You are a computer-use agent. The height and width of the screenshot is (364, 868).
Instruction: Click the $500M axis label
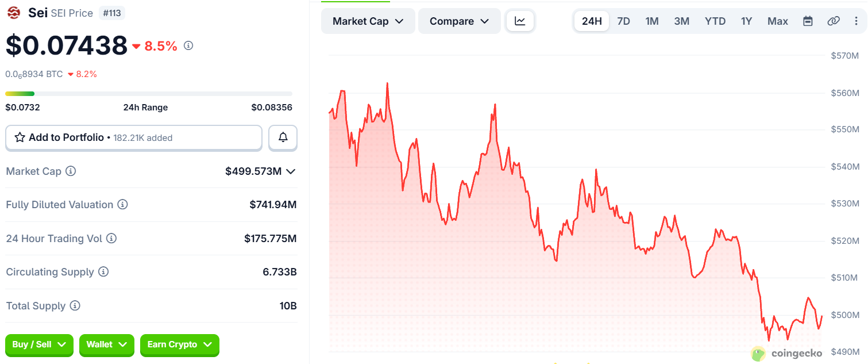pos(845,315)
